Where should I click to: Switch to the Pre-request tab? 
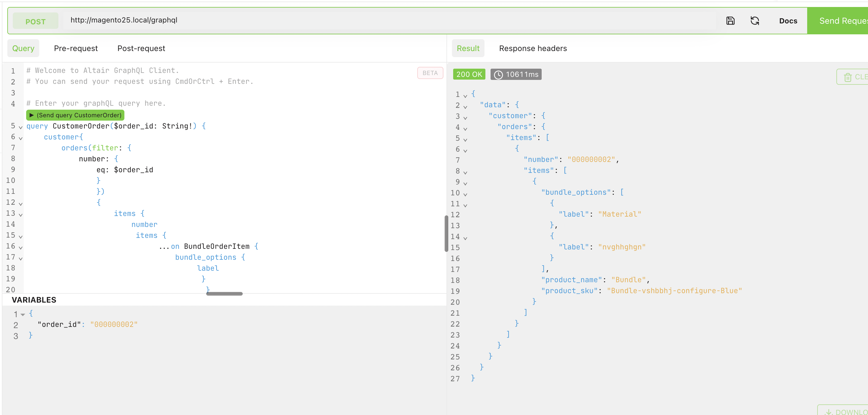pyautogui.click(x=76, y=48)
